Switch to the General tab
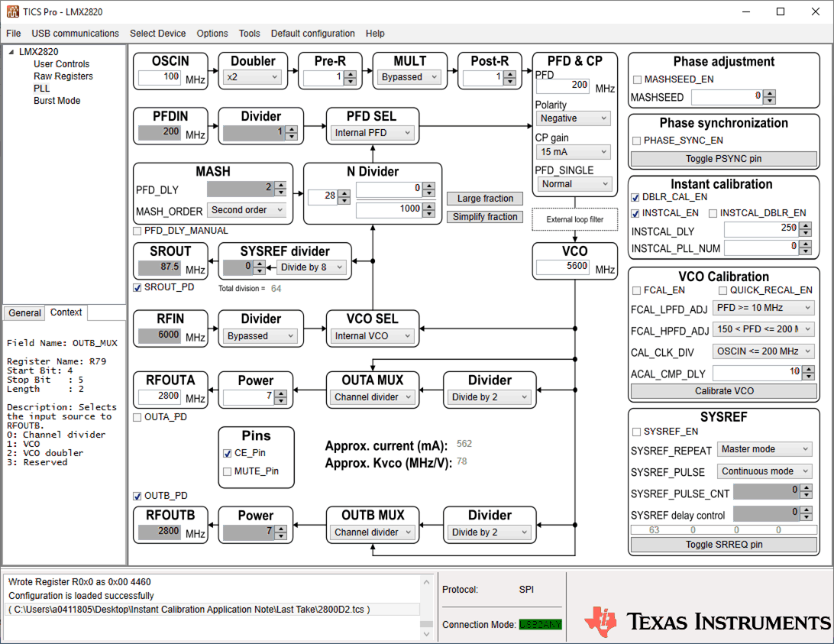 24,313
